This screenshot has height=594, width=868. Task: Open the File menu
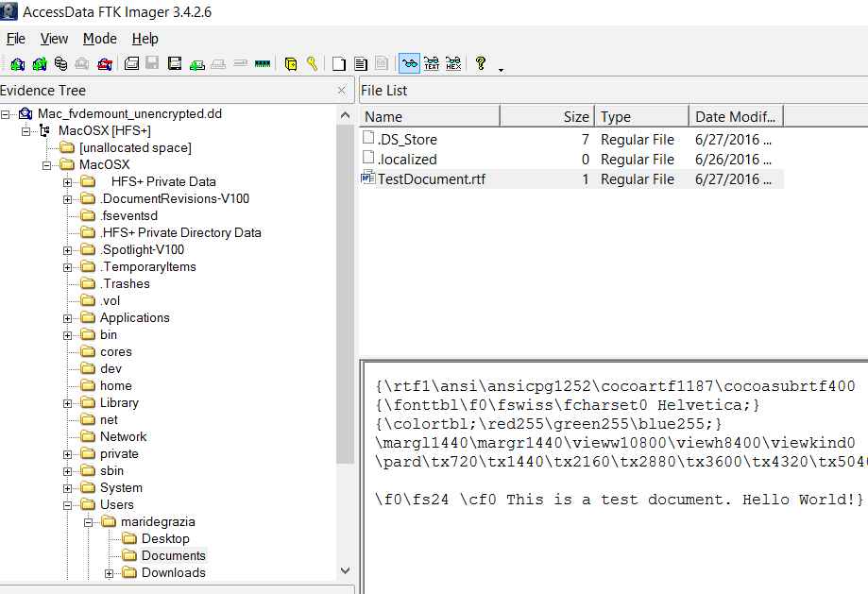(x=15, y=39)
